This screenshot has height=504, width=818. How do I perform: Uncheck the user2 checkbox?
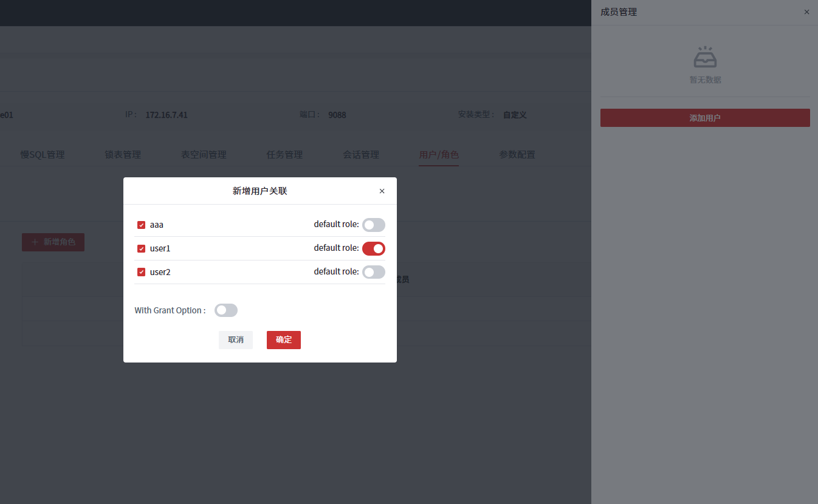tap(141, 272)
